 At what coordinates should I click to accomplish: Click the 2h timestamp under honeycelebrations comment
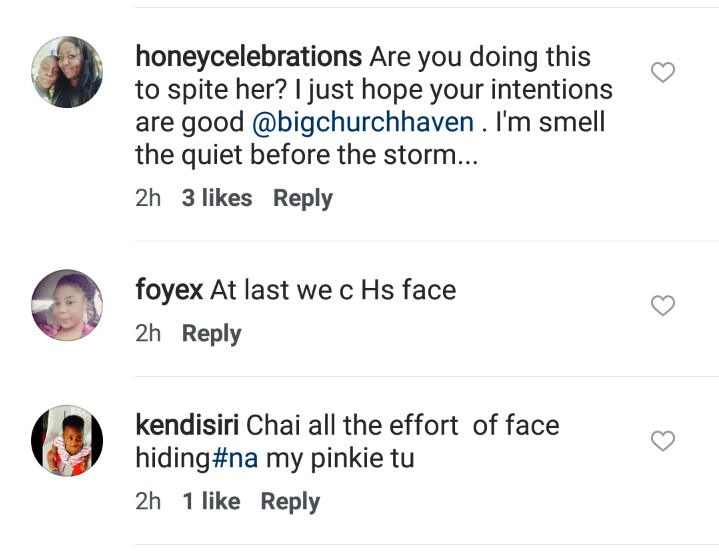coord(148,198)
